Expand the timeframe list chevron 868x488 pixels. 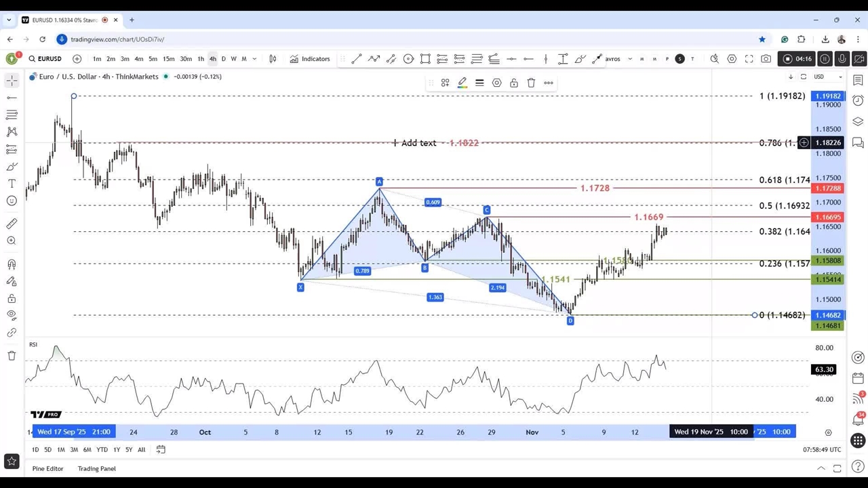click(x=254, y=59)
